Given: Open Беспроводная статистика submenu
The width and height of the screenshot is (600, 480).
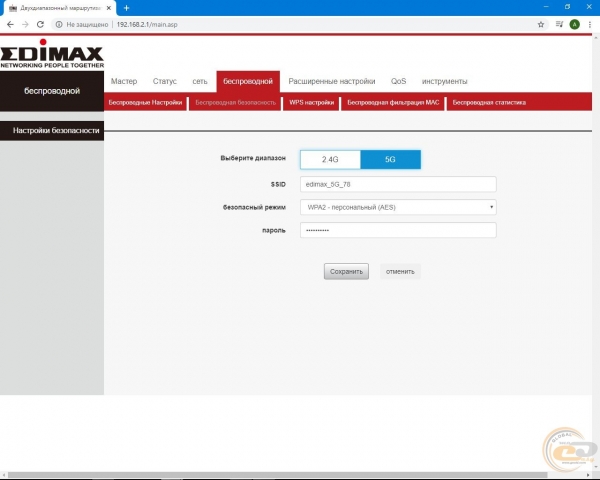Looking at the screenshot, I should (489, 102).
